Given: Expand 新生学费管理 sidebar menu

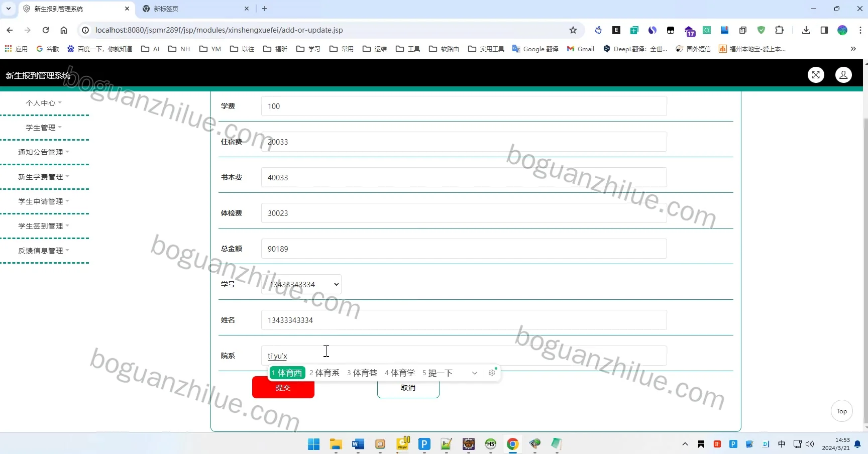Looking at the screenshot, I should 44,177.
